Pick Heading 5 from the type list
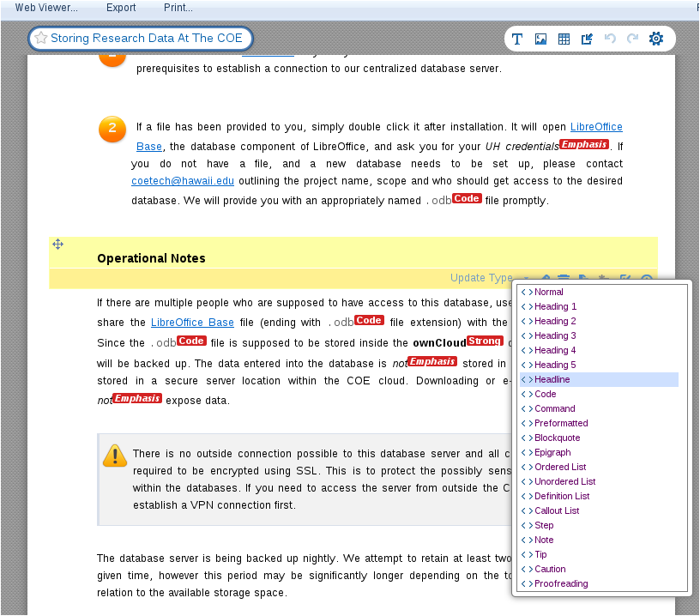700x616 pixels. (x=599, y=365)
